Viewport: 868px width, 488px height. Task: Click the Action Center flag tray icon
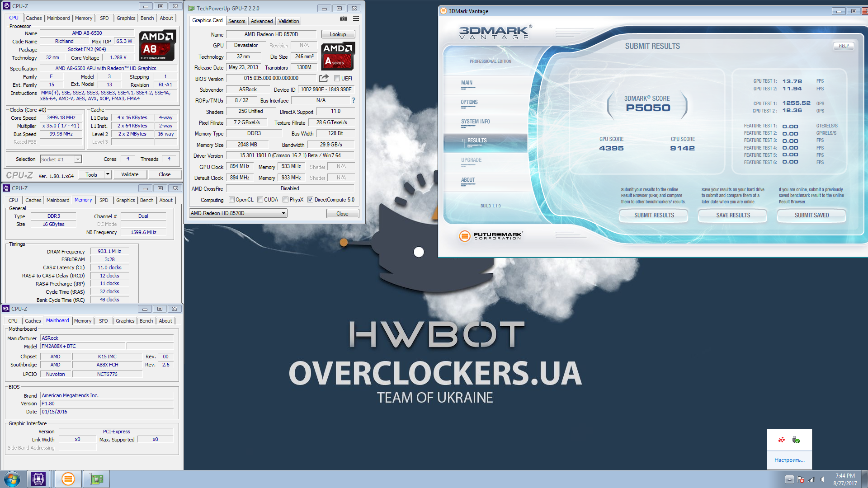coord(801,479)
